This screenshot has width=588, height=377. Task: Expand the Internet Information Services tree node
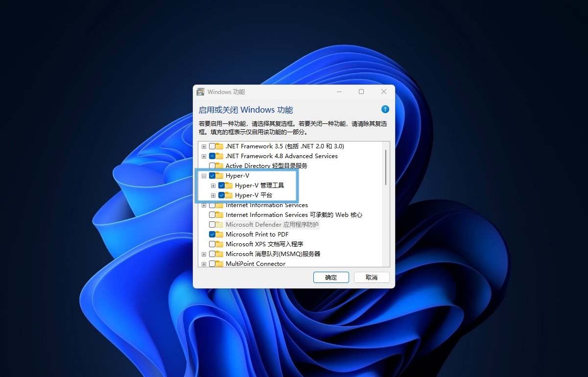(204, 205)
